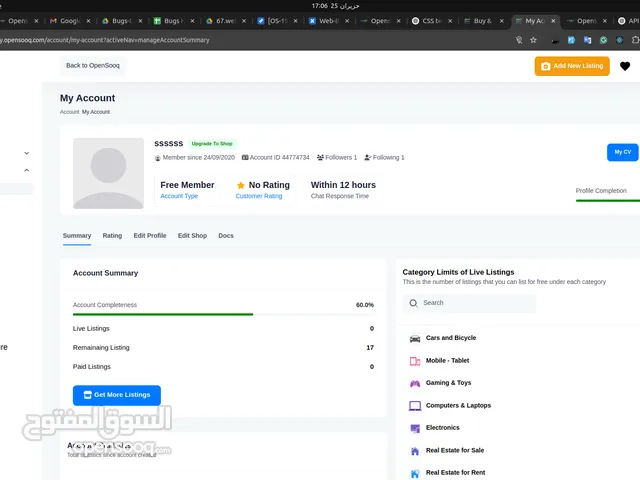The image size is (640, 480).
Task: Open the browser extensions puzzle icon
Action: (x=635, y=40)
